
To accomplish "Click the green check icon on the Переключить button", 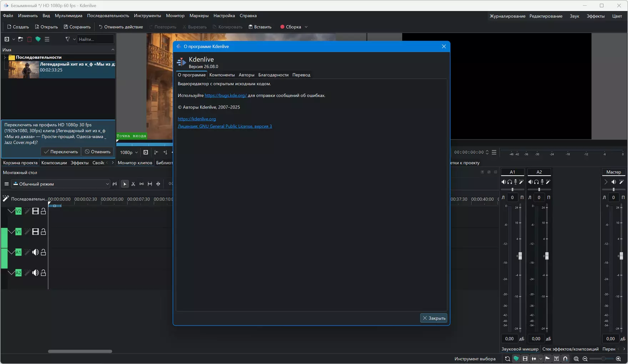I will click(46, 152).
